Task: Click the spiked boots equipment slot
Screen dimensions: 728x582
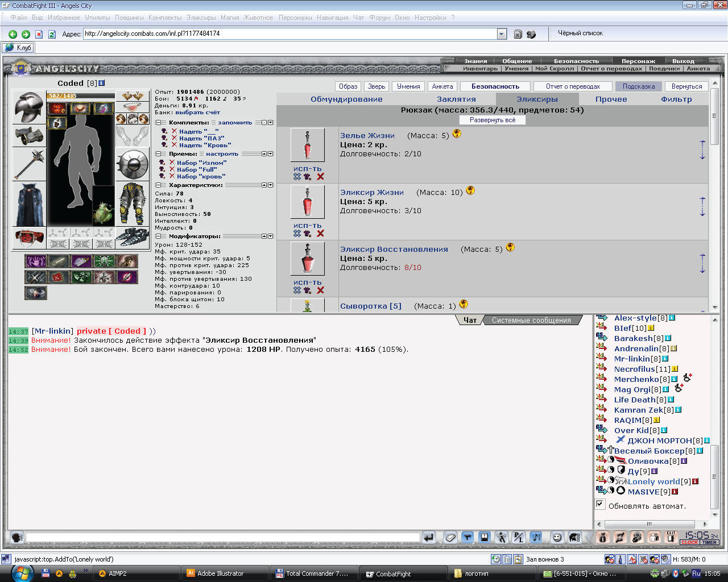Action: 132,238
